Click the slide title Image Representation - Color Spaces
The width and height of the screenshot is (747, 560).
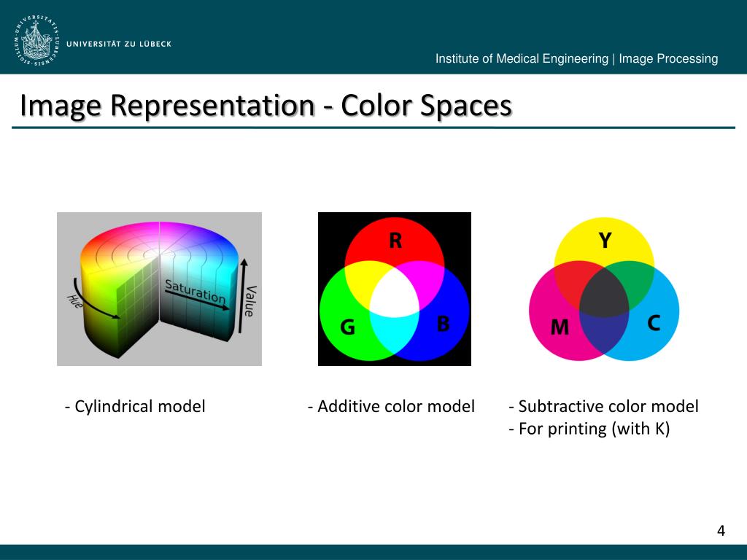click(x=266, y=106)
